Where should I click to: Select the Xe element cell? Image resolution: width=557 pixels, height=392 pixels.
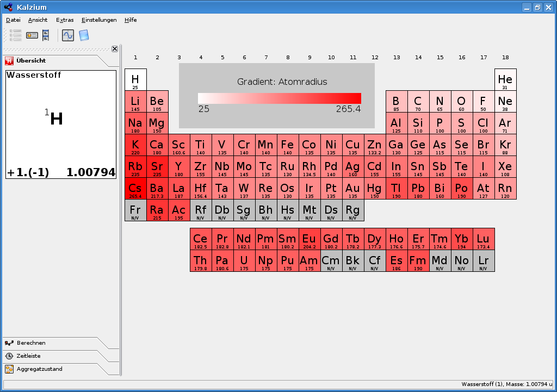[505, 166]
